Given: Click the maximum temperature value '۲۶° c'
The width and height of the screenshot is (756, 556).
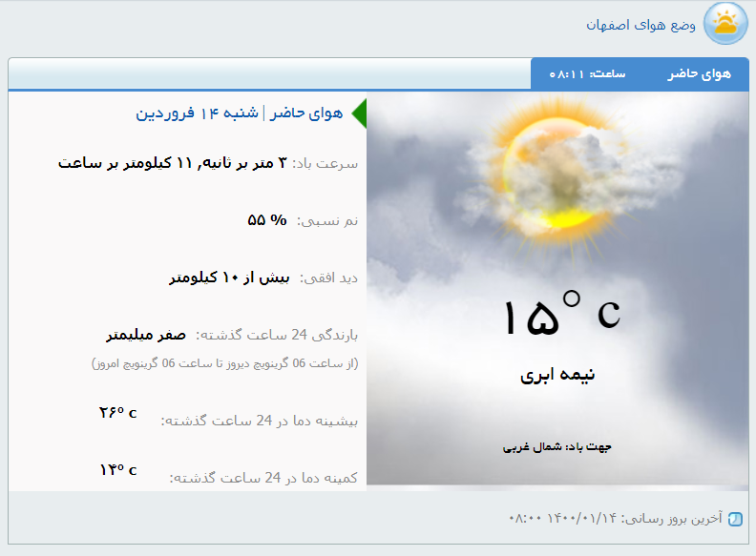Looking at the screenshot, I should point(117,413).
